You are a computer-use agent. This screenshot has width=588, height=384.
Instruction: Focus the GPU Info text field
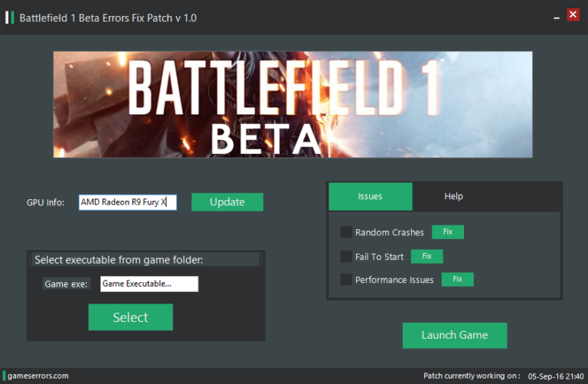point(128,202)
